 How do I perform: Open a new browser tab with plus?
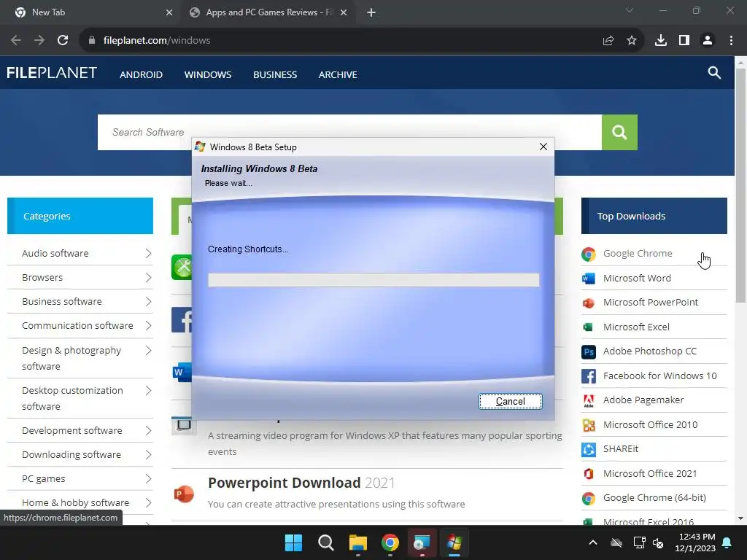[371, 12]
